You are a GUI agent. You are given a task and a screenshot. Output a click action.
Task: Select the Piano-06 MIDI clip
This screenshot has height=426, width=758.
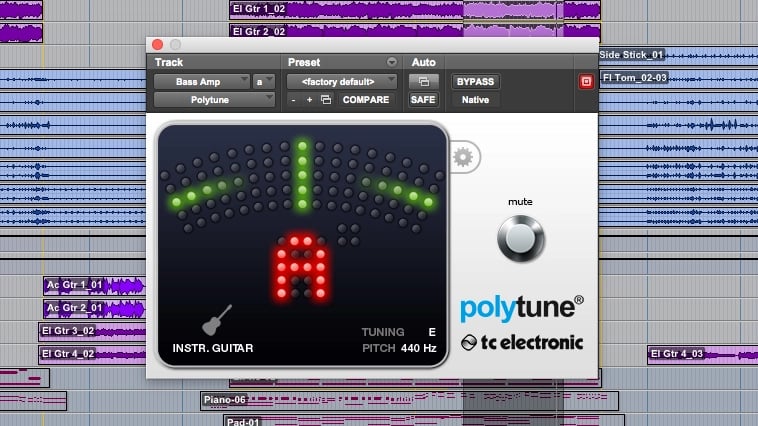409,400
